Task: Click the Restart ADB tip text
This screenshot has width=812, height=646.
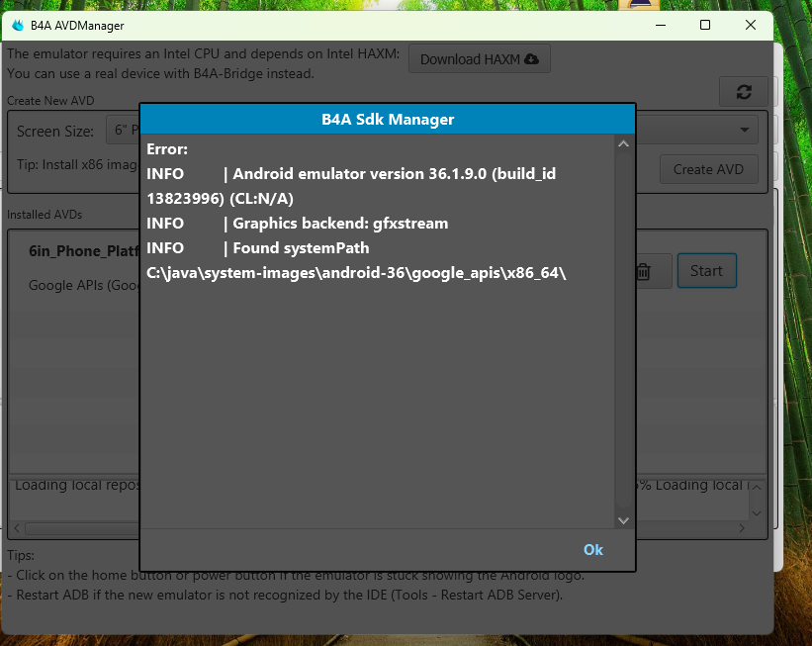Action: (285, 595)
